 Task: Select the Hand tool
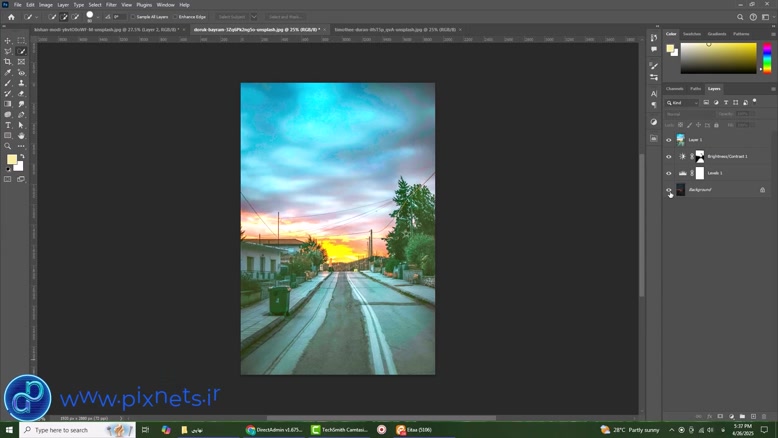(x=21, y=135)
